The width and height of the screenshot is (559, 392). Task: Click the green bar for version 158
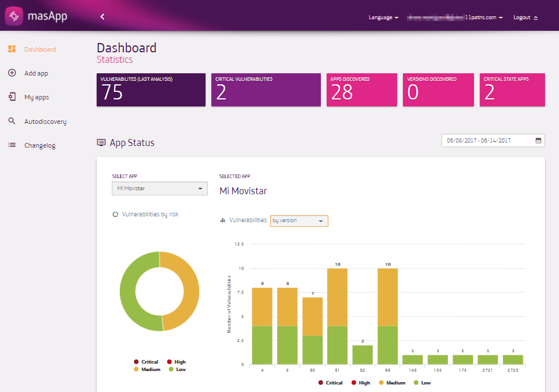(438, 359)
